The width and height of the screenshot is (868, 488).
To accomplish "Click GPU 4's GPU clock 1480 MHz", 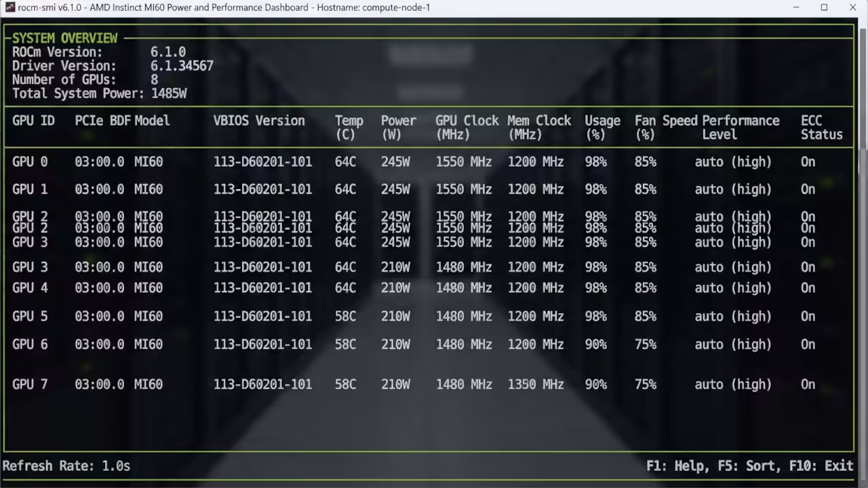I will [464, 288].
